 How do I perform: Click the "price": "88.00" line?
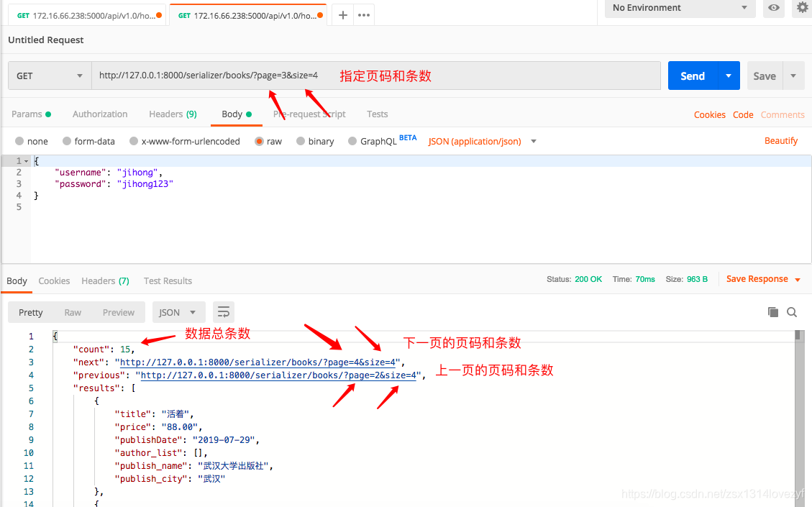158,427
